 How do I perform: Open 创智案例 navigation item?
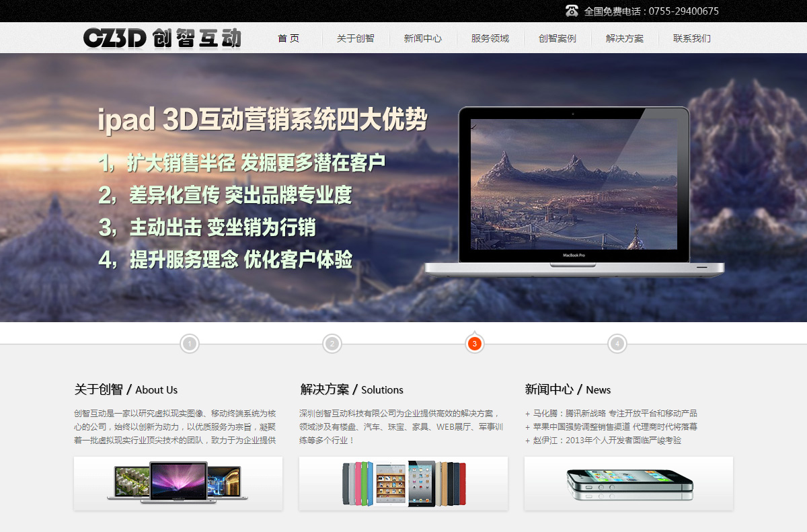click(x=558, y=39)
